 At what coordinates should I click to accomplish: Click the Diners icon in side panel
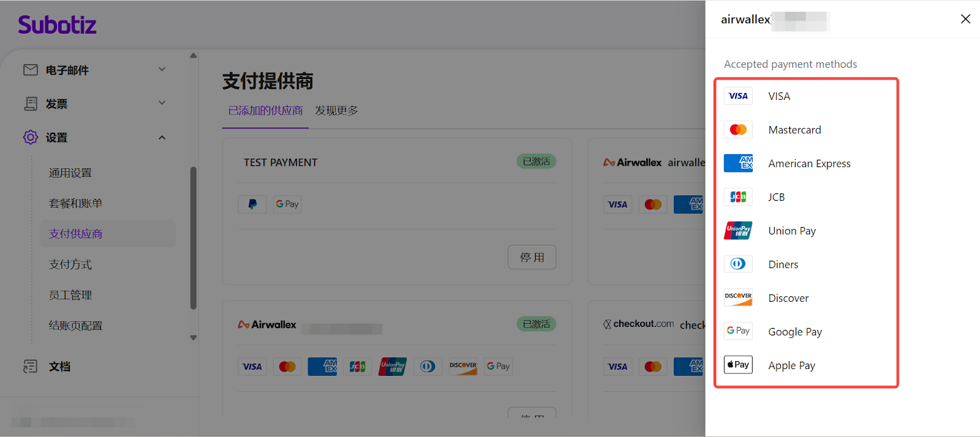[738, 264]
